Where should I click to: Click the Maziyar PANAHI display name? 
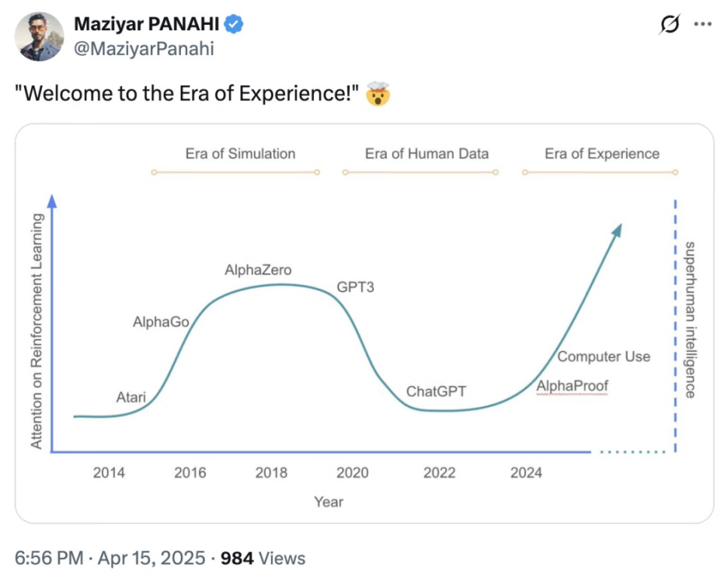(x=146, y=24)
